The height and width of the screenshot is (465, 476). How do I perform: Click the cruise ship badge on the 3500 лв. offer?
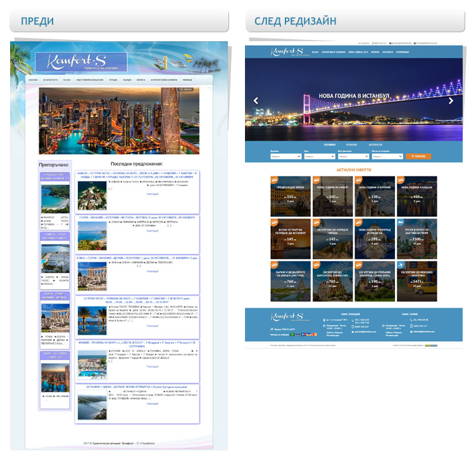401,222
